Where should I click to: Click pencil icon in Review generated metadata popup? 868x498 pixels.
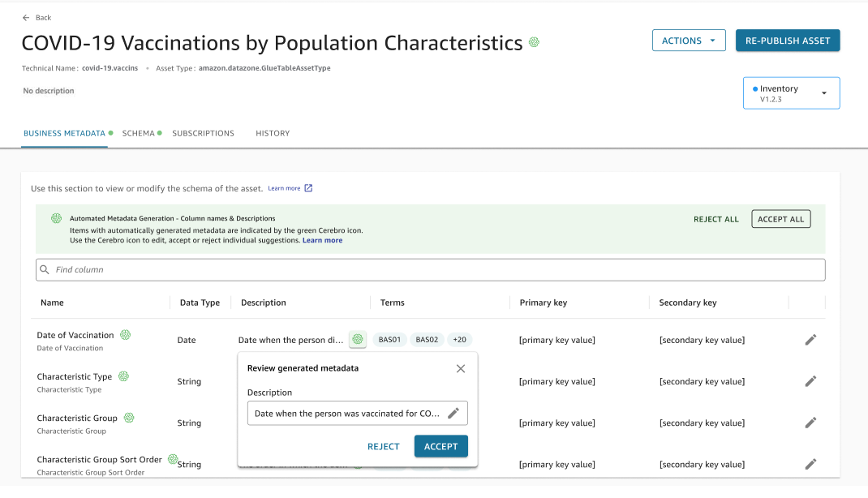[x=453, y=414]
